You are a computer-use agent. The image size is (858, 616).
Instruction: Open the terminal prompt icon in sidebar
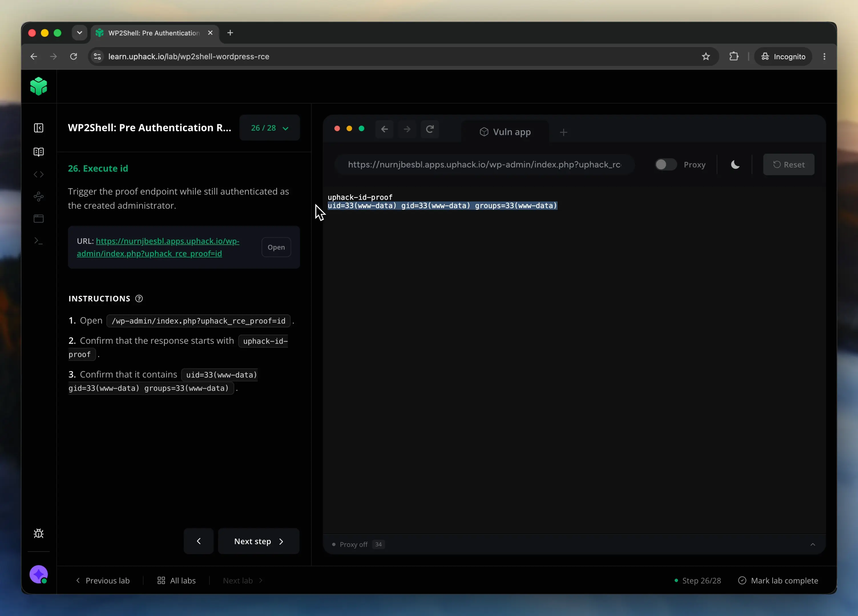39,240
